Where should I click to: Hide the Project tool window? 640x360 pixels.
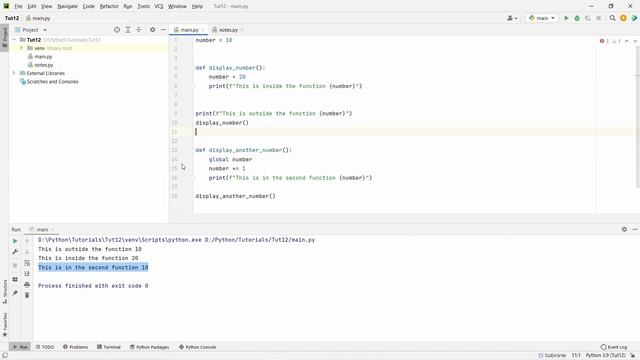click(x=163, y=30)
